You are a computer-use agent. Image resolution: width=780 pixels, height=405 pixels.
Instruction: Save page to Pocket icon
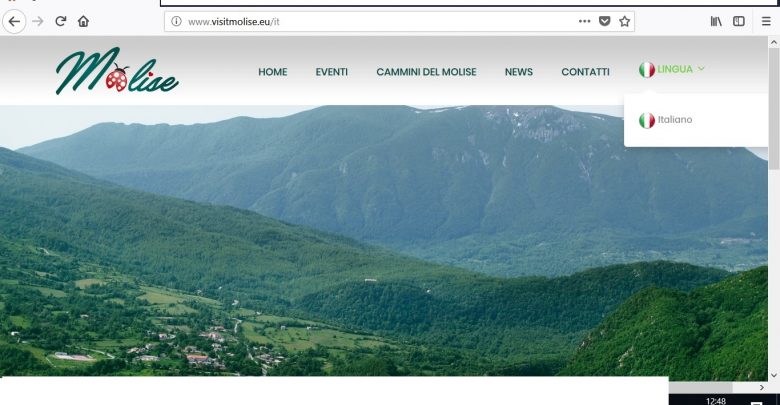coord(604,21)
